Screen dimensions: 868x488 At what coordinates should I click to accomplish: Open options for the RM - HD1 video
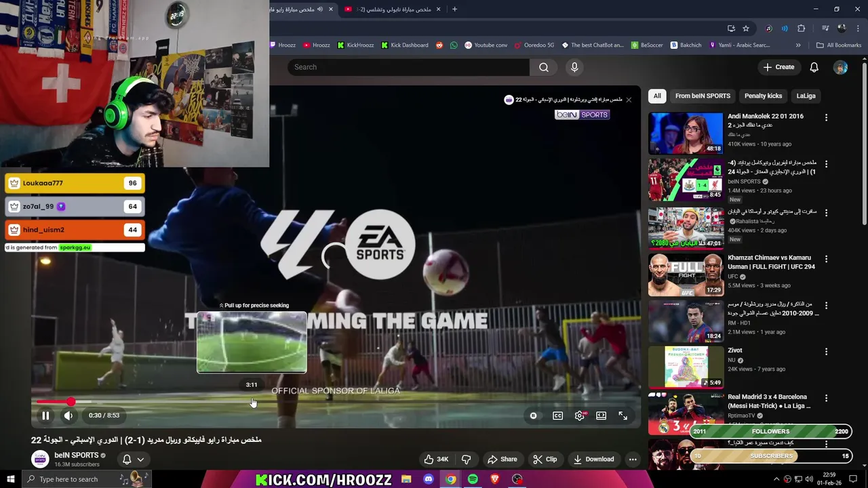click(x=826, y=305)
